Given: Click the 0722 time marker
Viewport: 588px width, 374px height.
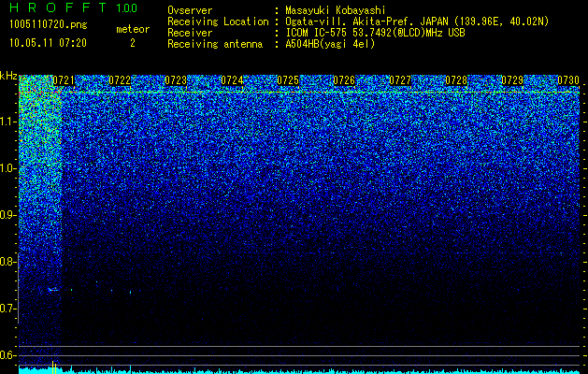Looking at the screenshot, I should coord(120,80).
